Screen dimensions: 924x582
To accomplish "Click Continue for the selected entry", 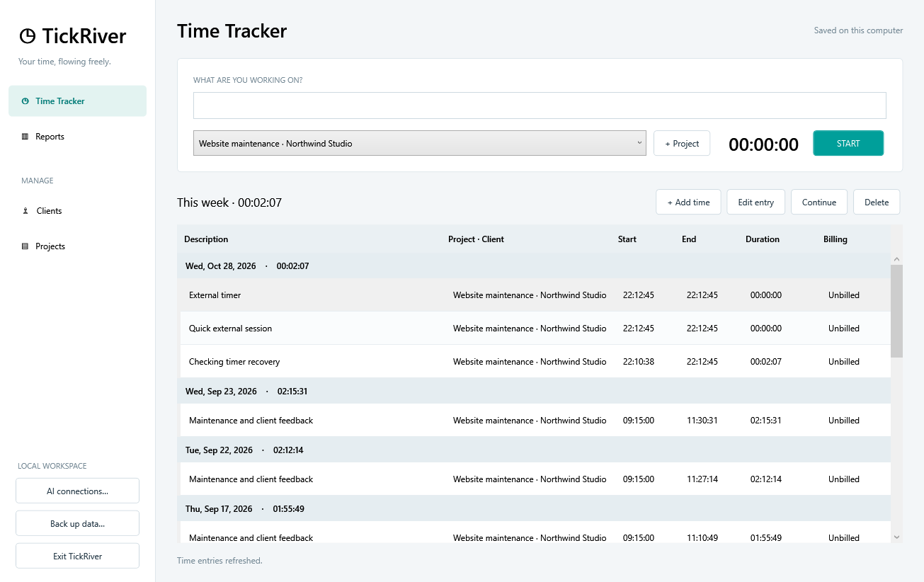I will tap(819, 202).
